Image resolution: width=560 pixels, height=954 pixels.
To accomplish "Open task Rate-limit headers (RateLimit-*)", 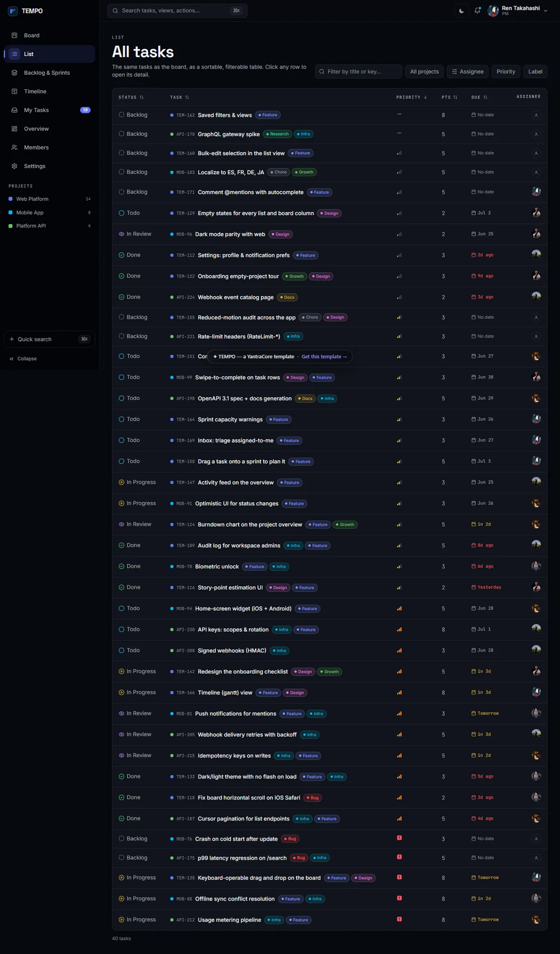I will click(x=239, y=337).
